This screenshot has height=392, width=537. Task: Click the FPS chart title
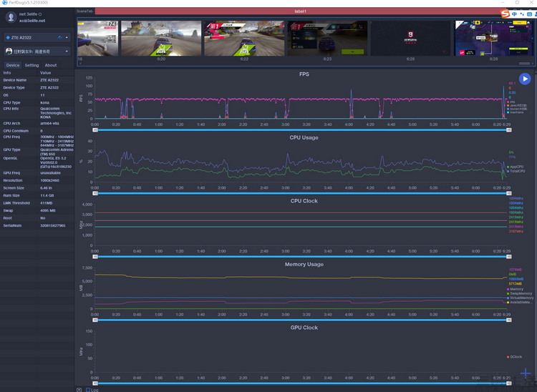304,74
